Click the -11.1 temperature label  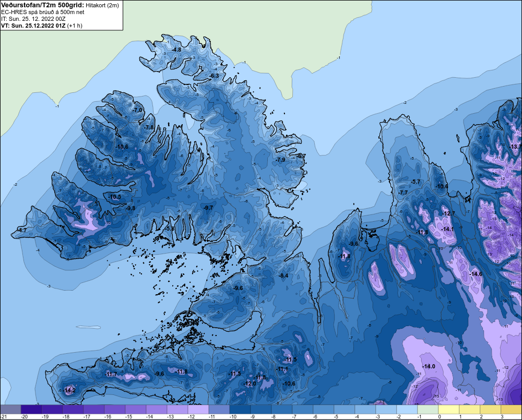282,369
